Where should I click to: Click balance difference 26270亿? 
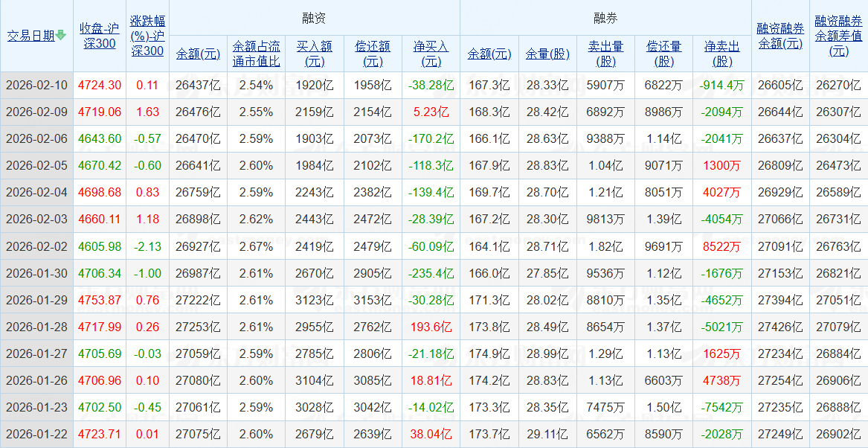(839, 86)
